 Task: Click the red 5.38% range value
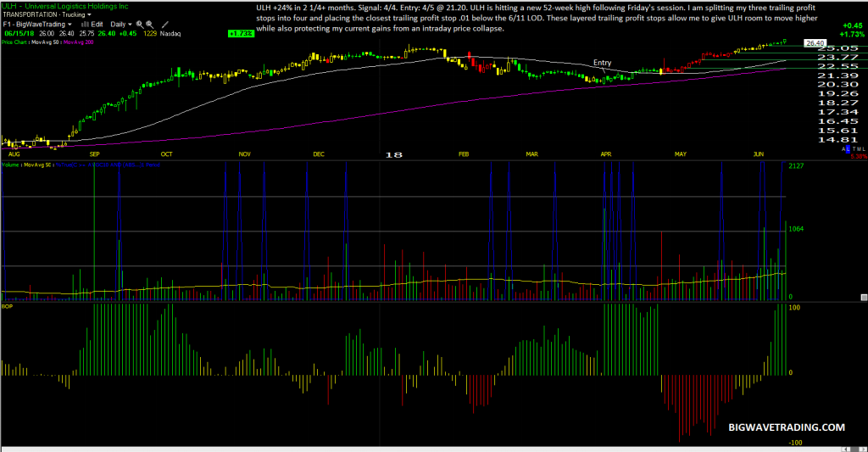coord(859,157)
